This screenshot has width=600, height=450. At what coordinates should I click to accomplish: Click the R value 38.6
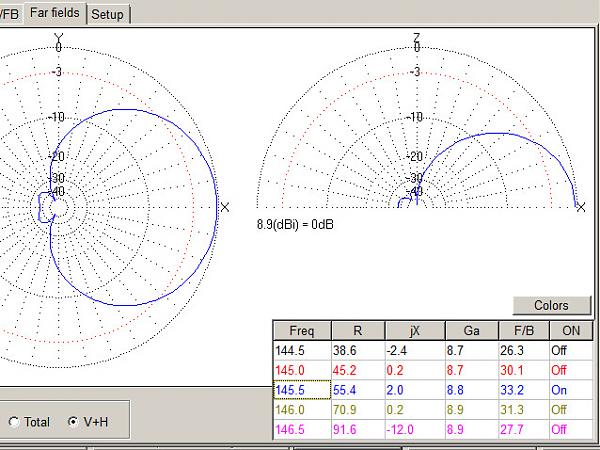358,351
